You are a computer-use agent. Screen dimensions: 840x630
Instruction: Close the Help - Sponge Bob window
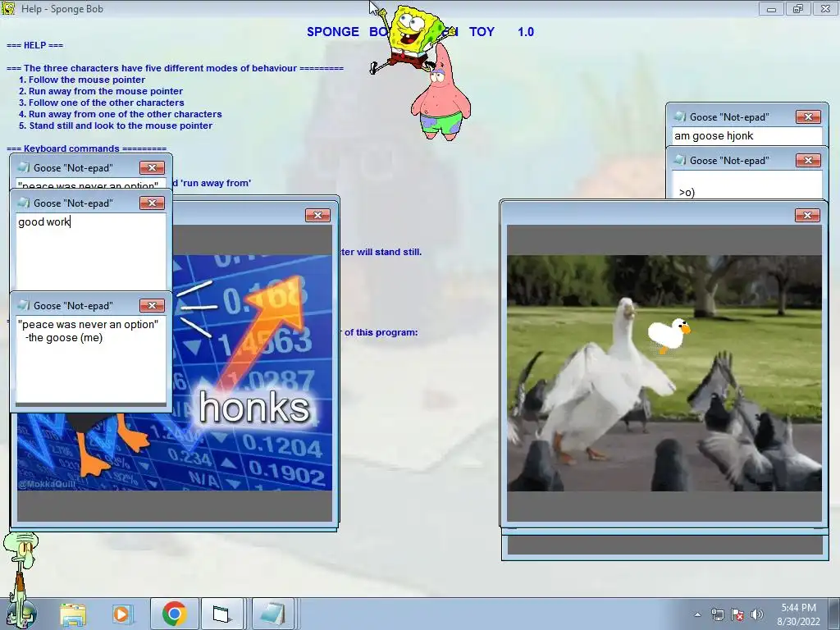pyautogui.click(x=825, y=8)
